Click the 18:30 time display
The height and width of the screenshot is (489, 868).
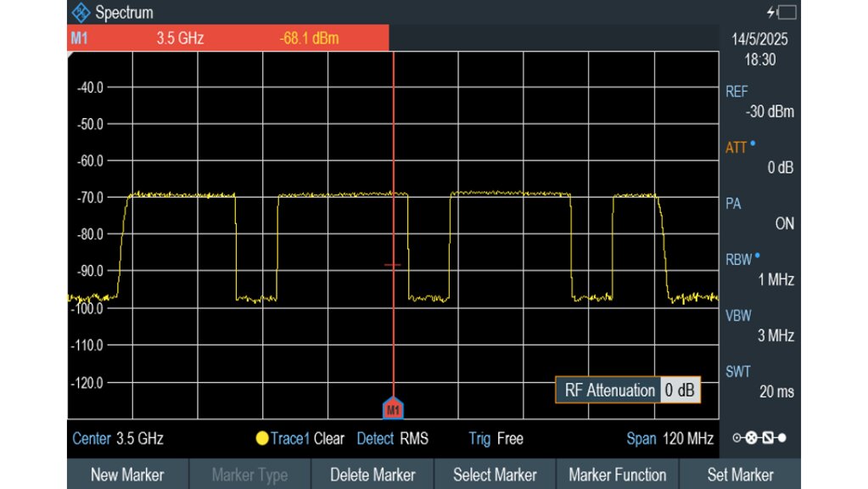(x=759, y=59)
